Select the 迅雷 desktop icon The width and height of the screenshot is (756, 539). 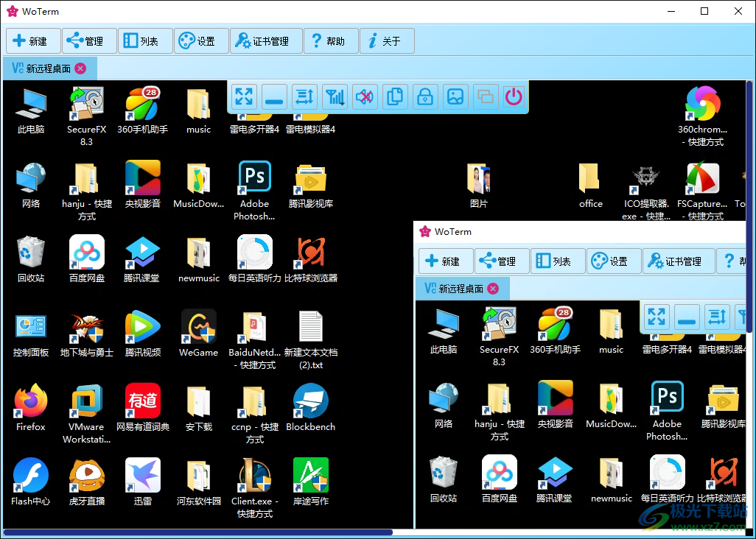pos(143,482)
